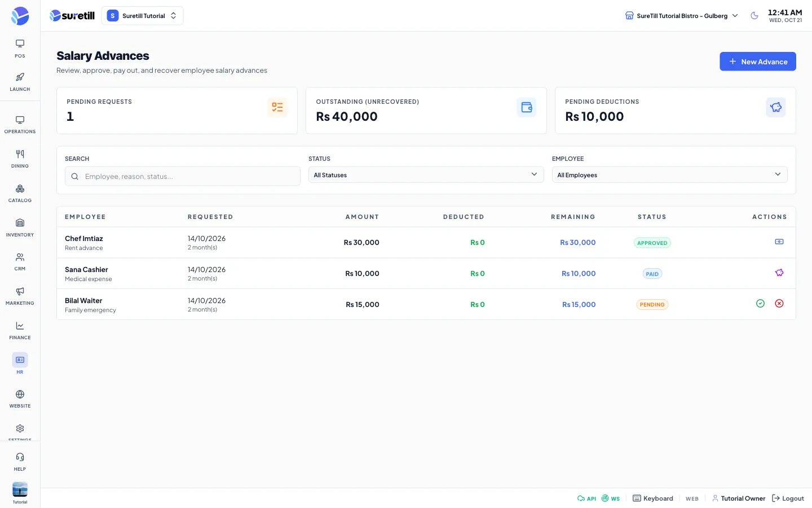Open the Keyboard shortcuts button

click(x=653, y=498)
